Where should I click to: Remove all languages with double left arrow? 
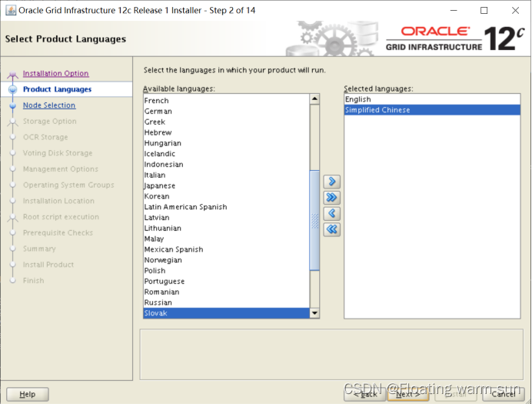[331, 229]
